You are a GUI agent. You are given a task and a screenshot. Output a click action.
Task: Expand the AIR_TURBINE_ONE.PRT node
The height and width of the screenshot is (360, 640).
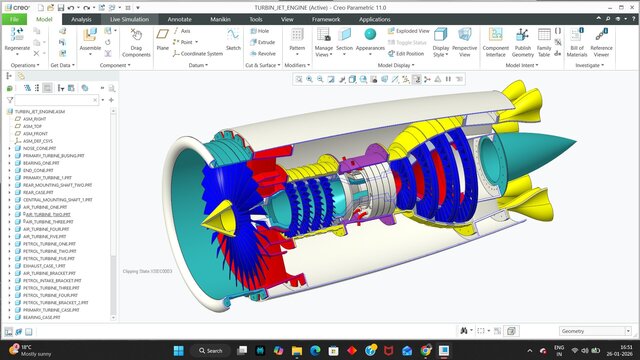pyautogui.click(x=9, y=207)
